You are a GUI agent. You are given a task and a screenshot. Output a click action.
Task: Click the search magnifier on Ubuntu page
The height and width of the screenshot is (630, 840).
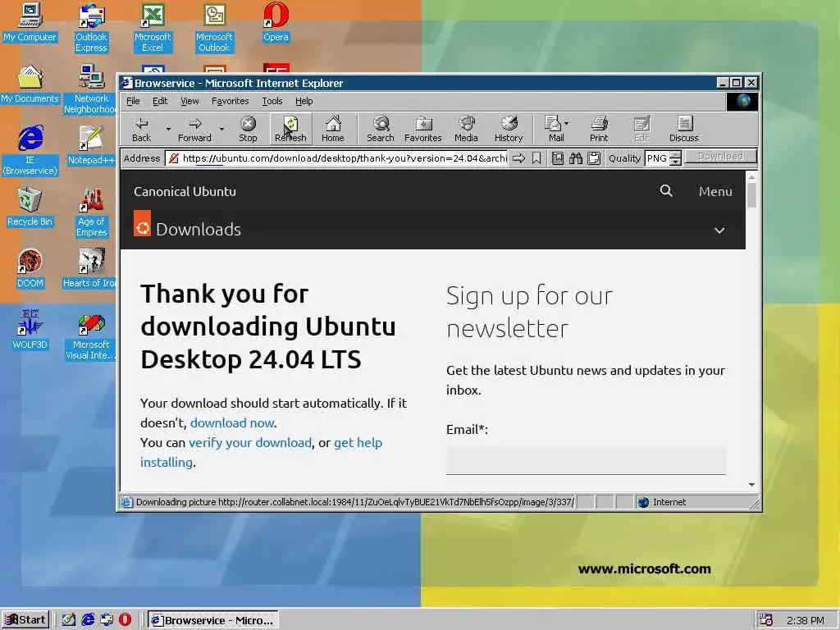coord(666,190)
